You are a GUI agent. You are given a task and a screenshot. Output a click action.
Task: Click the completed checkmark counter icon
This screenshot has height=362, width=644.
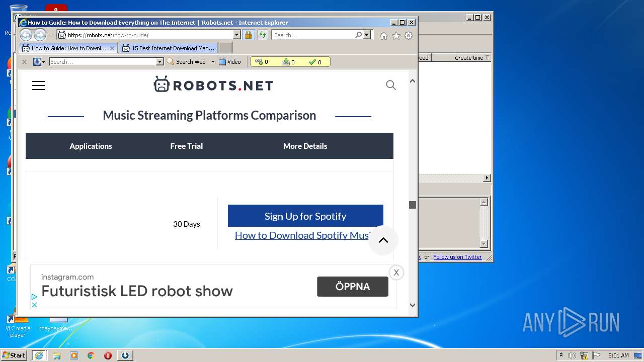tap(312, 62)
